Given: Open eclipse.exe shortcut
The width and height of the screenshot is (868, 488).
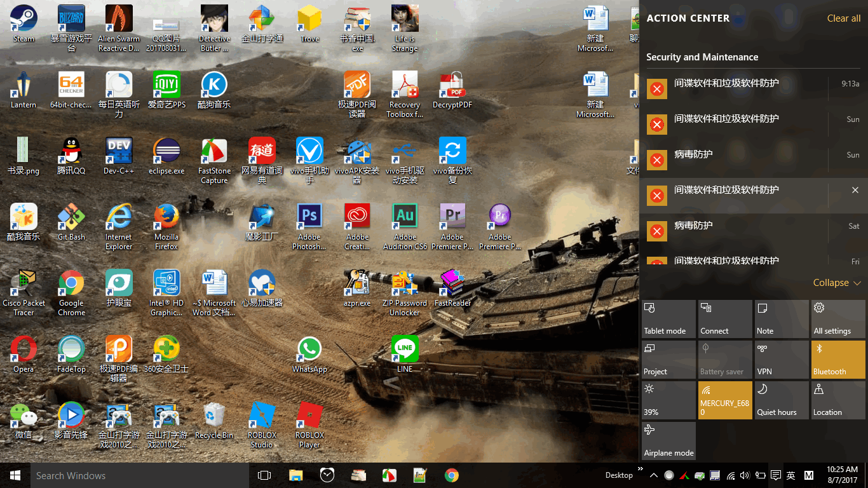Looking at the screenshot, I should (166, 156).
